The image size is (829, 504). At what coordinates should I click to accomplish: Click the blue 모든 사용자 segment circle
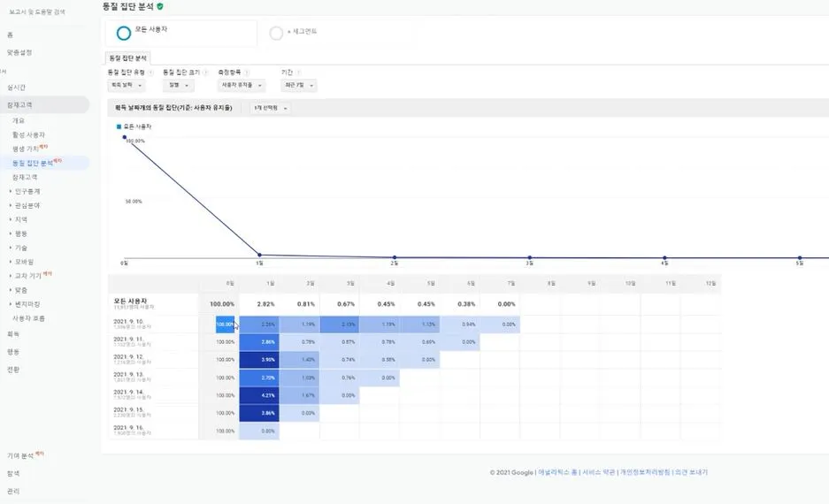pos(124,34)
